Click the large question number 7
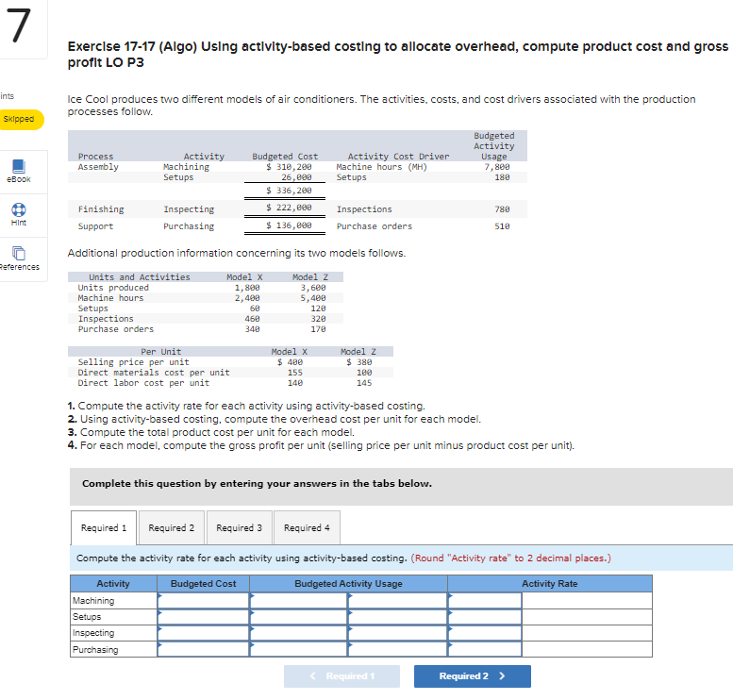This screenshot has width=733, height=700. pos(19,25)
